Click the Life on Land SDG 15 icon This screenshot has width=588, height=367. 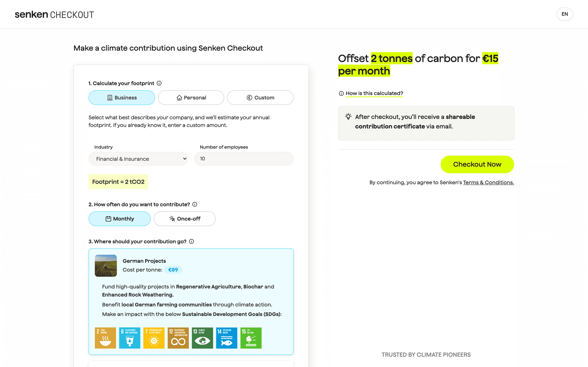click(x=251, y=338)
